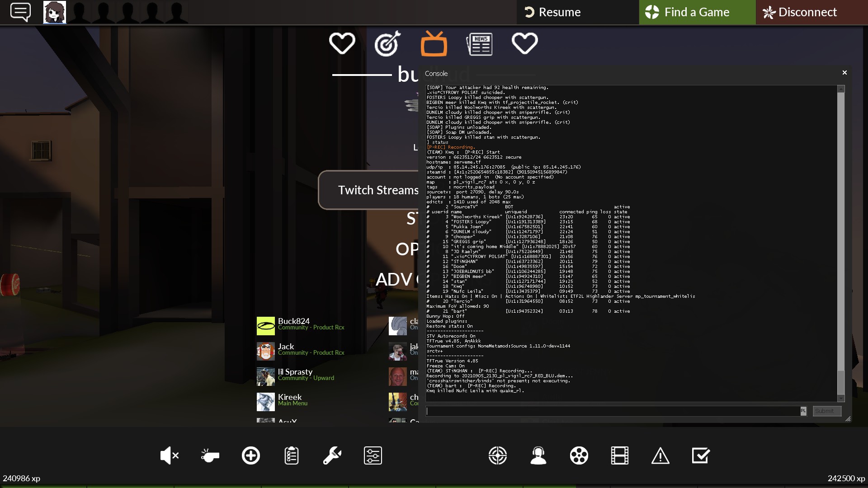
Task: Click the headset player icon
Action: (538, 455)
